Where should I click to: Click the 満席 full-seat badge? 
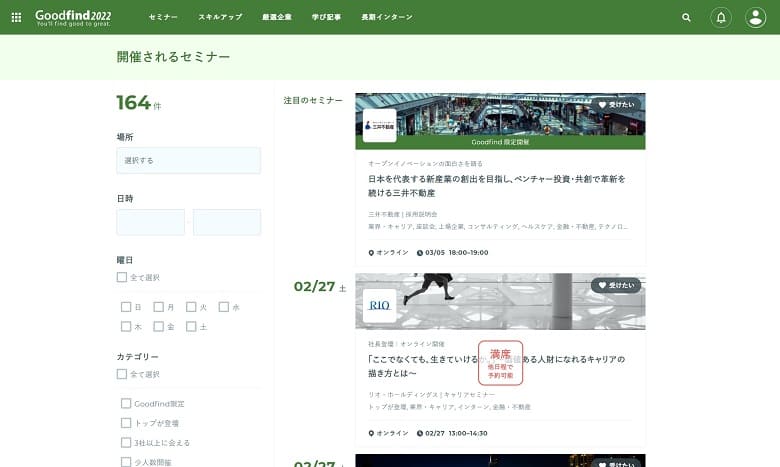coord(500,363)
